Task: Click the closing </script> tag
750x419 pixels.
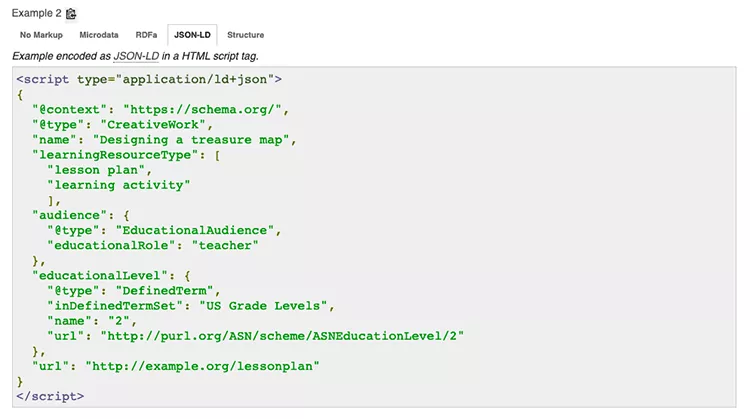Action: 50,397
